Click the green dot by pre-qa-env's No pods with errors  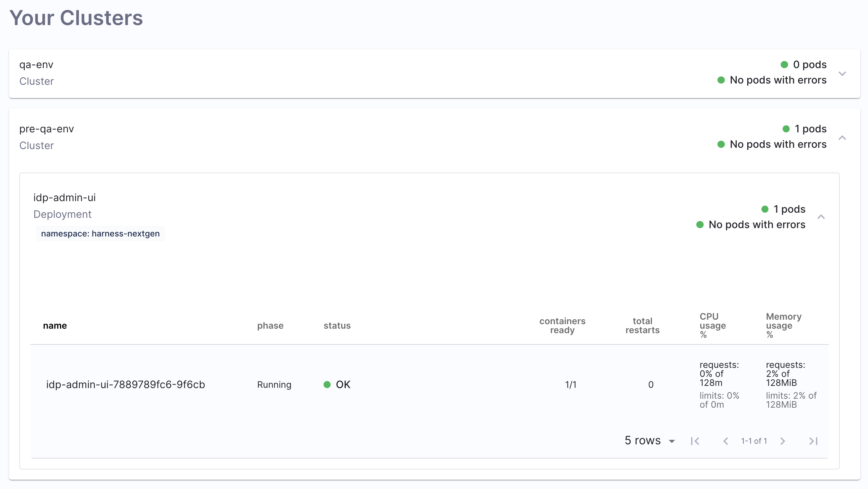point(721,144)
